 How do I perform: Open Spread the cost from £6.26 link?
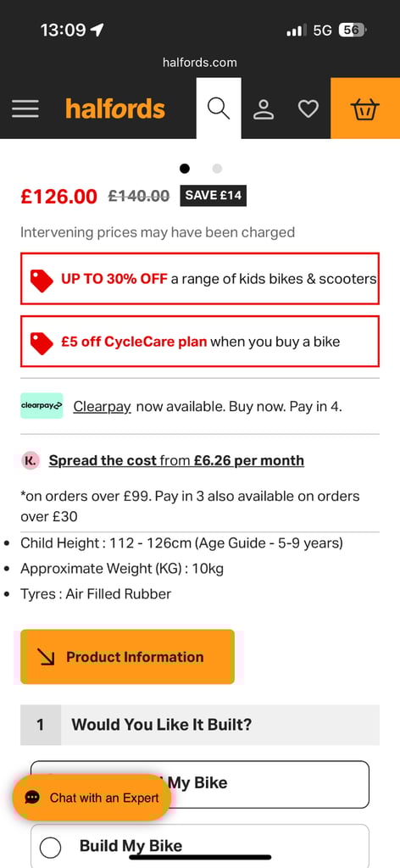[x=176, y=460]
